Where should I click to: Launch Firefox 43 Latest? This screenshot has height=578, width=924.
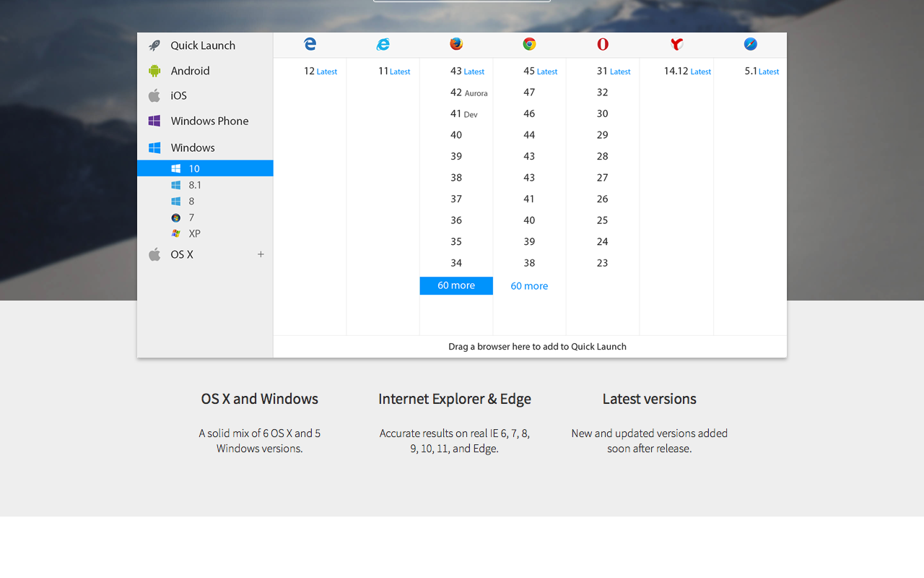[x=467, y=71]
